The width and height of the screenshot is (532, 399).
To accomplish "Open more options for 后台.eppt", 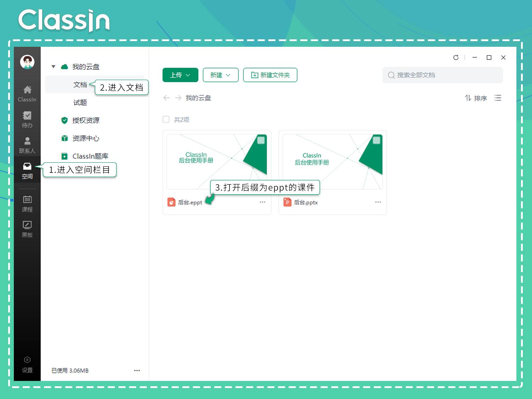I will 262,202.
